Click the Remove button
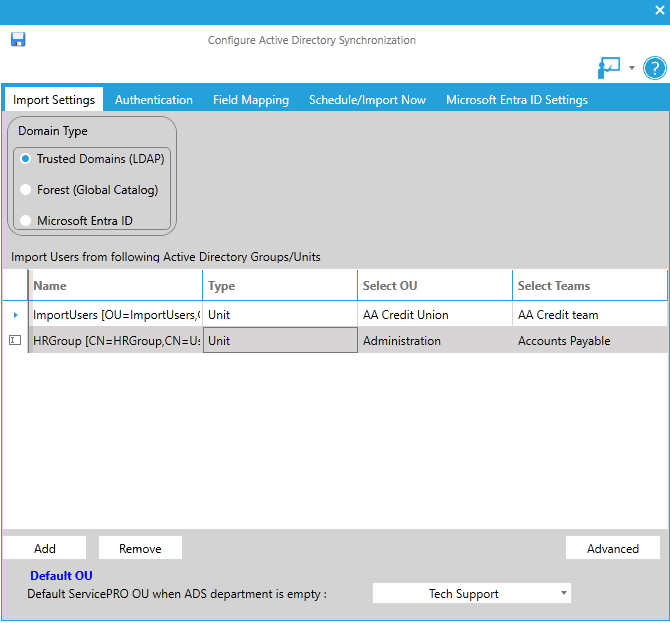The height and width of the screenshot is (623, 670). pyautogui.click(x=140, y=548)
